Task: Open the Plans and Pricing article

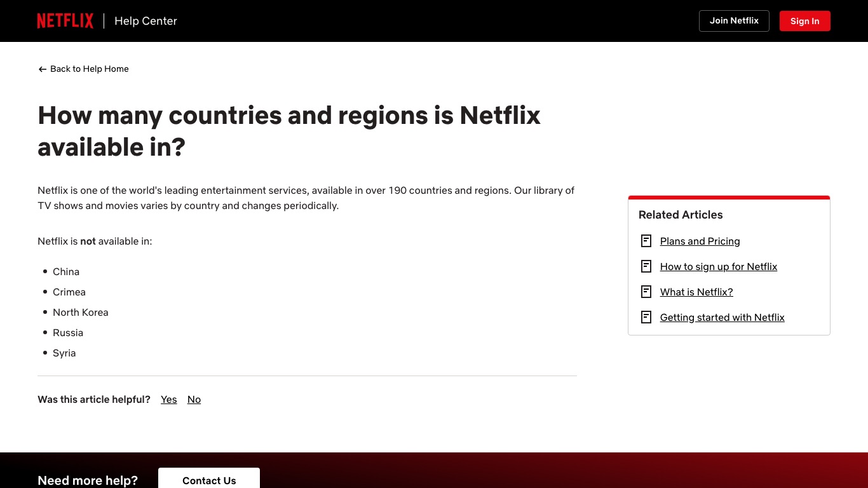Action: tap(700, 241)
